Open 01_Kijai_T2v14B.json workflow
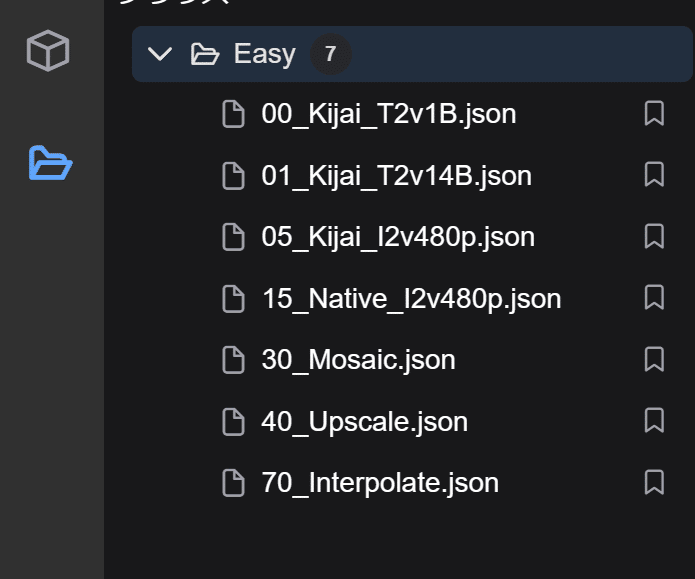Image resolution: width=695 pixels, height=579 pixels. (396, 176)
